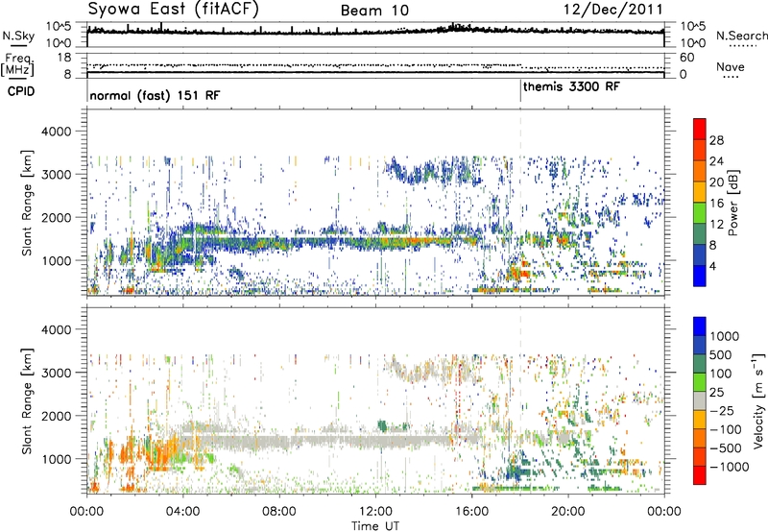Viewport: 768px width, 532px height.
Task: Click the '04:00' time tick label
Action: (x=183, y=512)
